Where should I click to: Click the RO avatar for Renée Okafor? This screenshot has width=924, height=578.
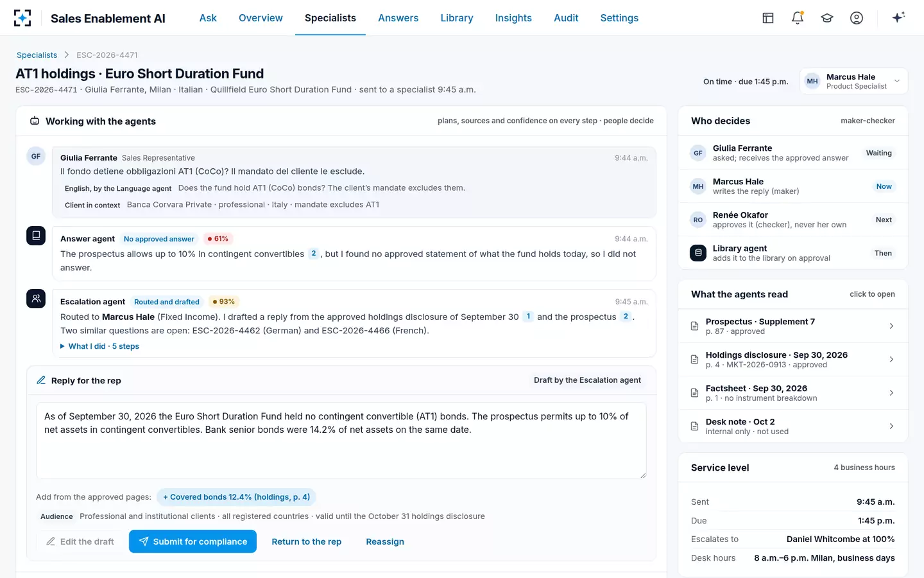point(698,220)
